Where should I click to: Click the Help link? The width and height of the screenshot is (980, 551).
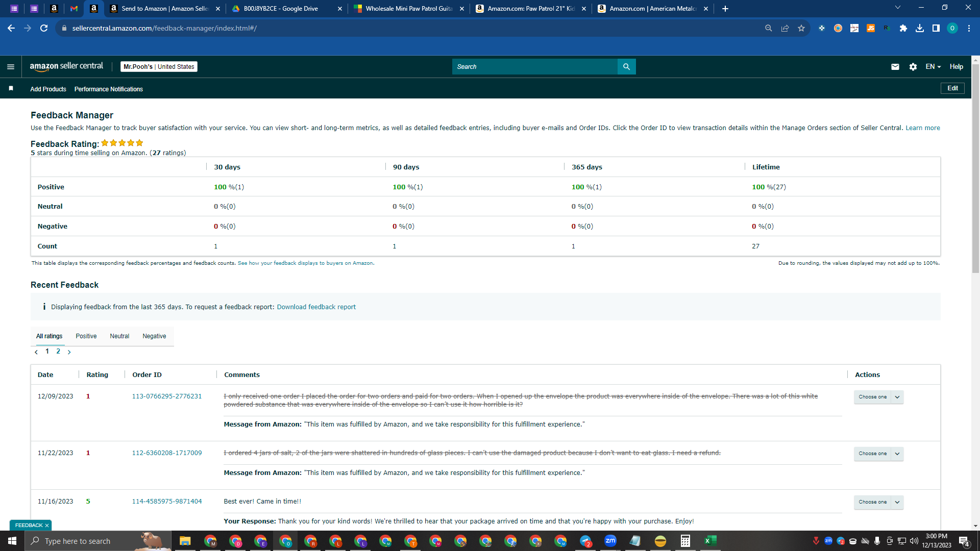[957, 67]
